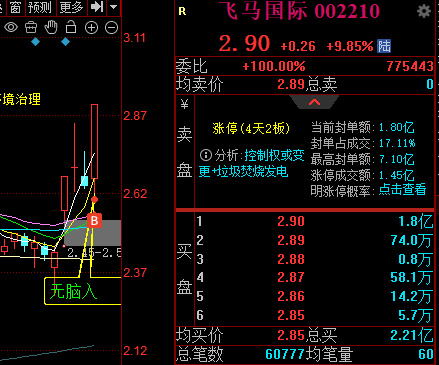The height and width of the screenshot is (365, 439).
Task: Click 当前封单额 value 1.80亿
Action: (397, 127)
